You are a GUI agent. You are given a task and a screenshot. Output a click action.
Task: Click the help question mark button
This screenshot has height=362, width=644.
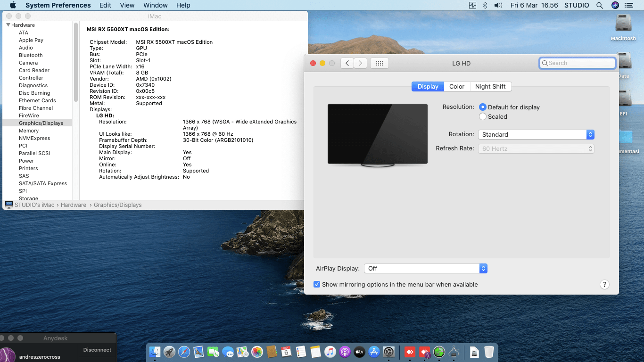click(604, 284)
